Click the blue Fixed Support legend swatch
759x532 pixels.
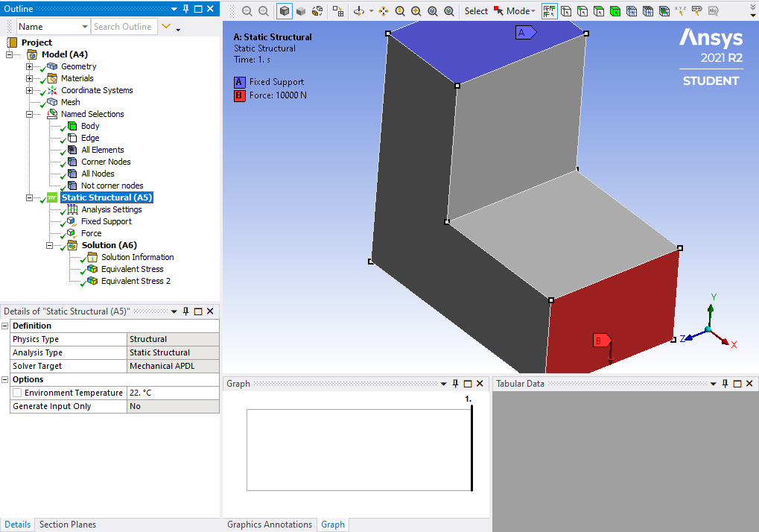click(x=239, y=82)
